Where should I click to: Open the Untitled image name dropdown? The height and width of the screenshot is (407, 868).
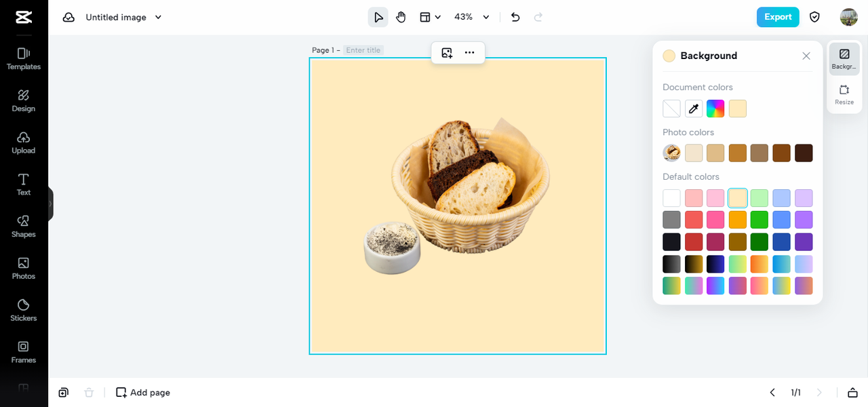click(x=124, y=17)
